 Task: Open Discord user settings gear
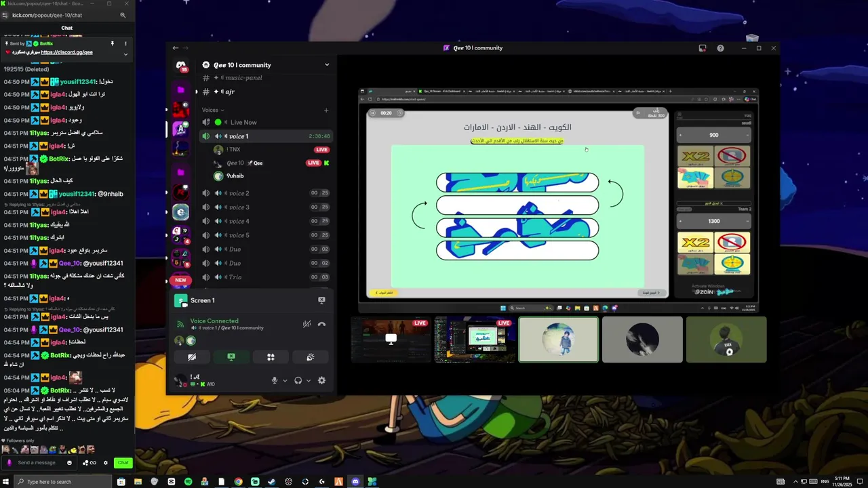click(321, 381)
